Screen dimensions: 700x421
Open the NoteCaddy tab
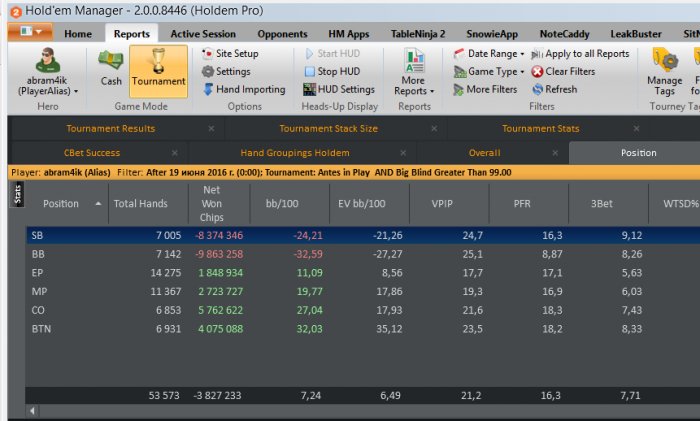click(564, 34)
